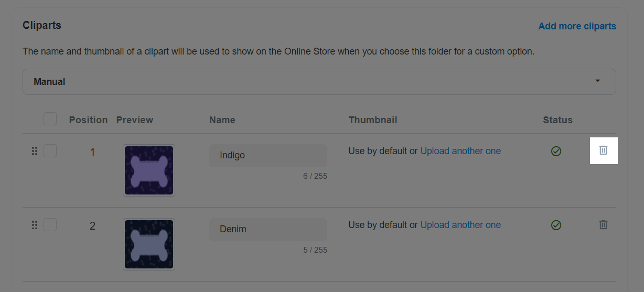Click Upload another one for Denim
Image resolution: width=644 pixels, height=292 pixels.
tap(460, 225)
